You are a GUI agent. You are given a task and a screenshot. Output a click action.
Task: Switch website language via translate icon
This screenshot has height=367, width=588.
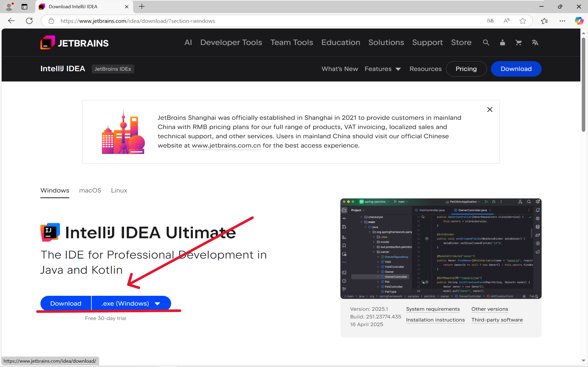pos(535,42)
